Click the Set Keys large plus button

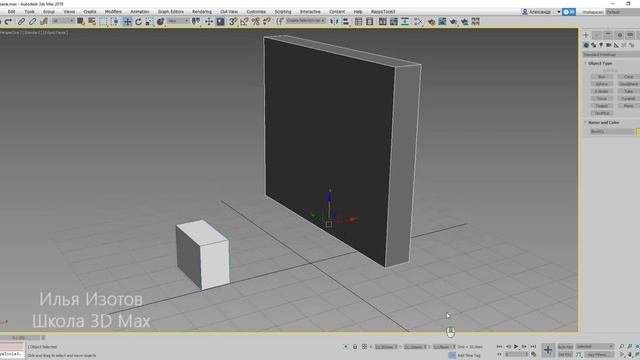(548, 350)
